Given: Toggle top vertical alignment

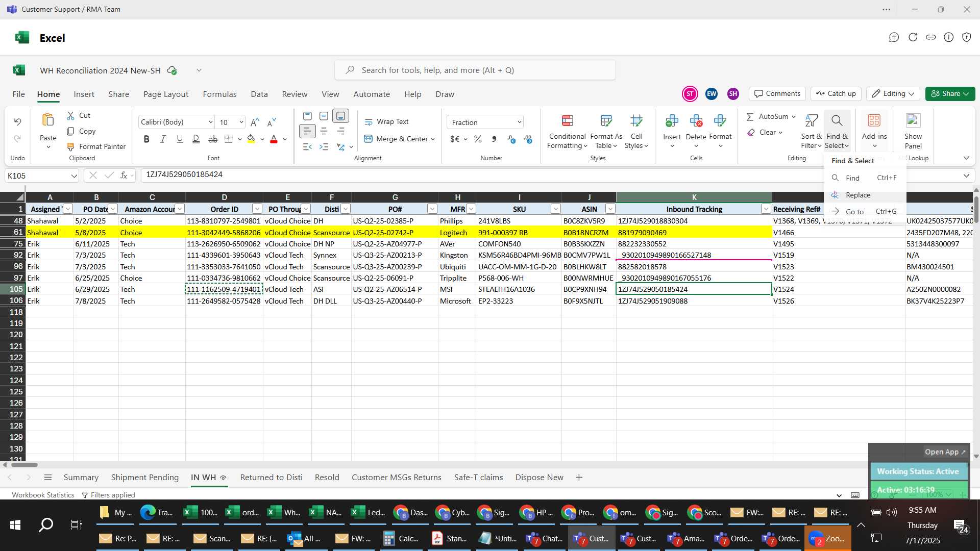Looking at the screenshot, I should coord(307,116).
